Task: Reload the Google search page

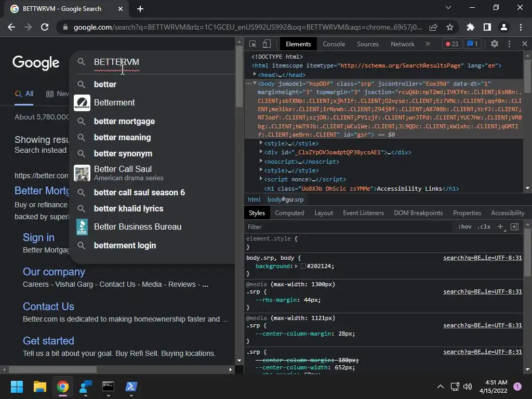Action: tap(45, 27)
